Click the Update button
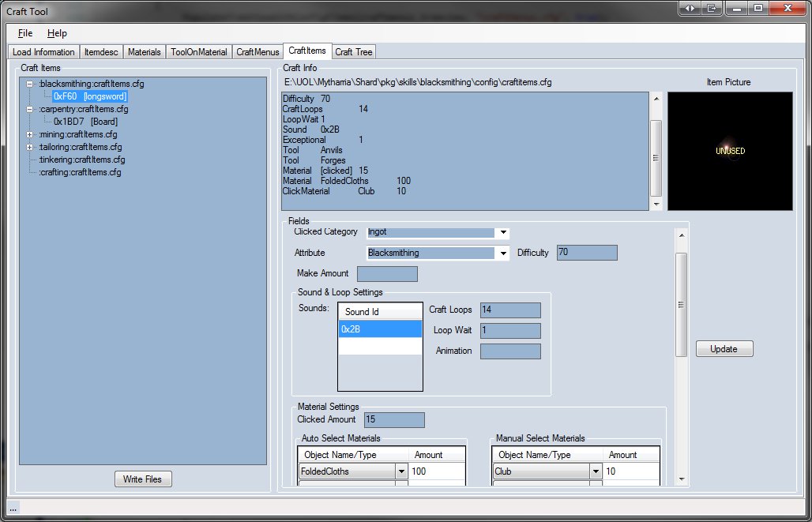 coord(724,349)
